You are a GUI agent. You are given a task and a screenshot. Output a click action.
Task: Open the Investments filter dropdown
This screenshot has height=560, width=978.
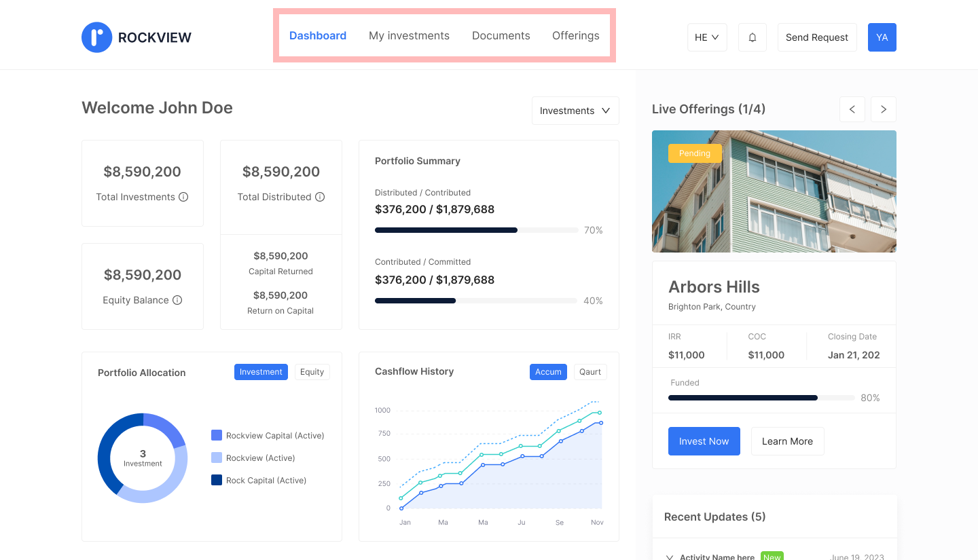pos(575,111)
